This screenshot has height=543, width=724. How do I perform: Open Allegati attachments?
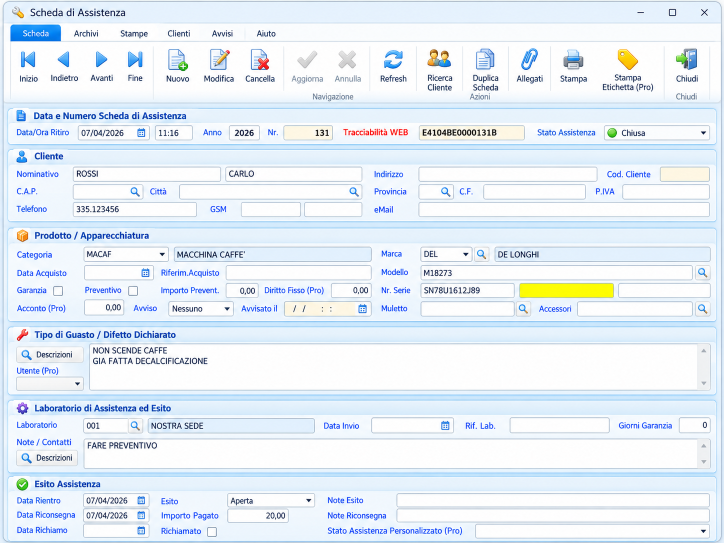coord(530,66)
